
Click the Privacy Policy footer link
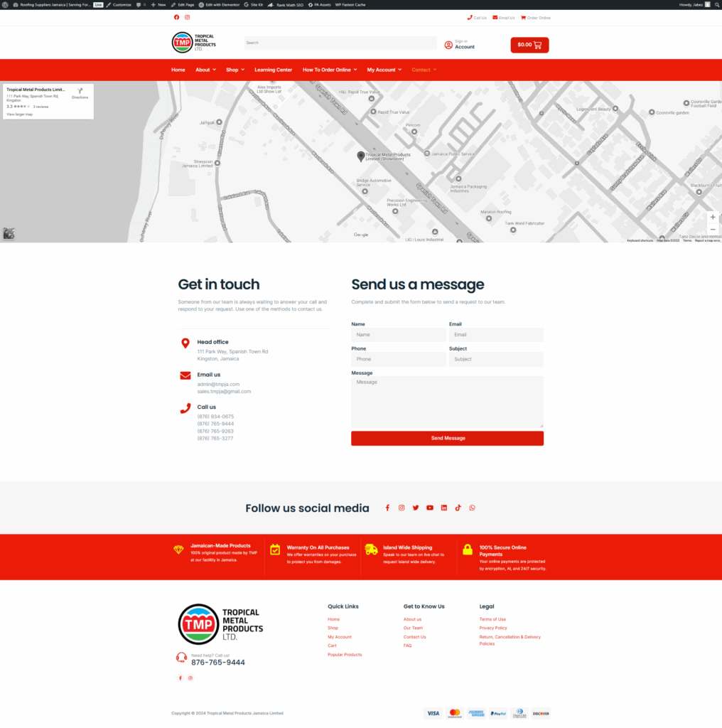tap(493, 628)
